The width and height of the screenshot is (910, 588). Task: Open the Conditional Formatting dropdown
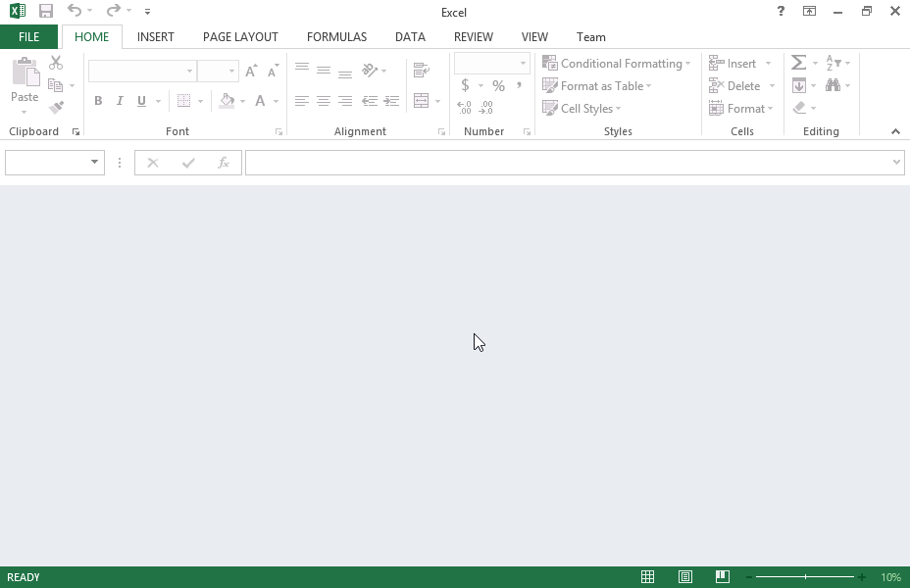pos(617,63)
